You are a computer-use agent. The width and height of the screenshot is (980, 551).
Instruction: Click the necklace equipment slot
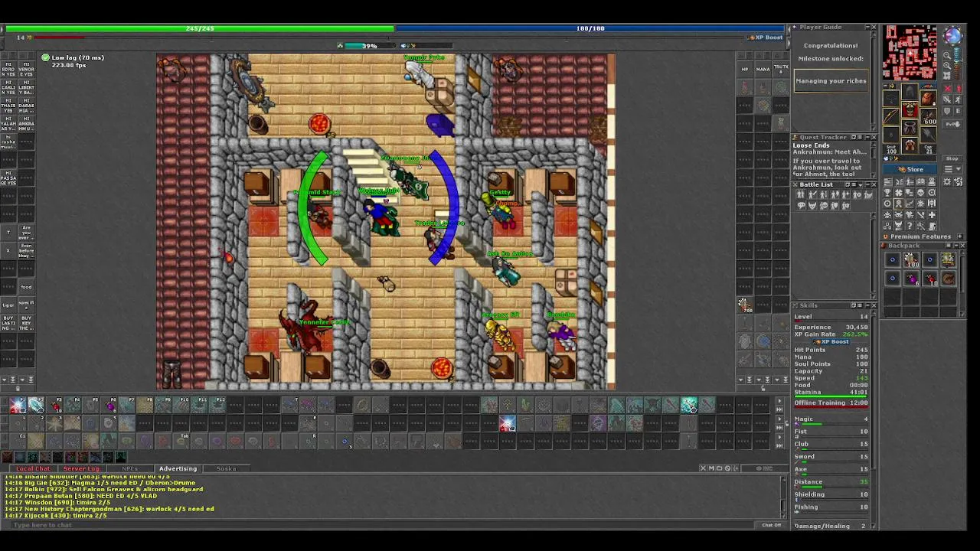coord(891,98)
